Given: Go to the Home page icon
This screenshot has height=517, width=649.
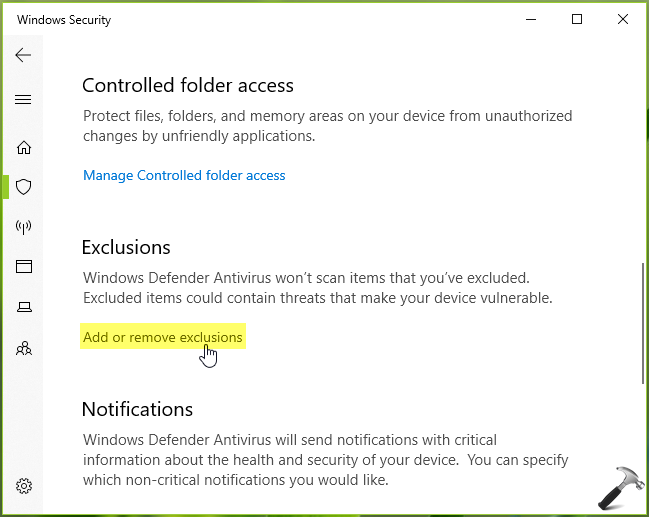Looking at the screenshot, I should click(x=24, y=148).
